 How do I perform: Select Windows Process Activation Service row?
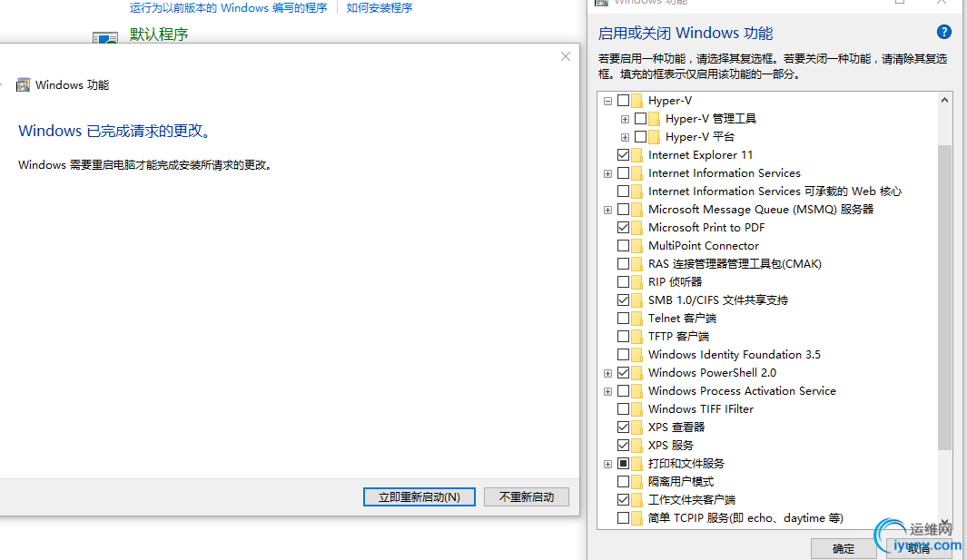(742, 391)
